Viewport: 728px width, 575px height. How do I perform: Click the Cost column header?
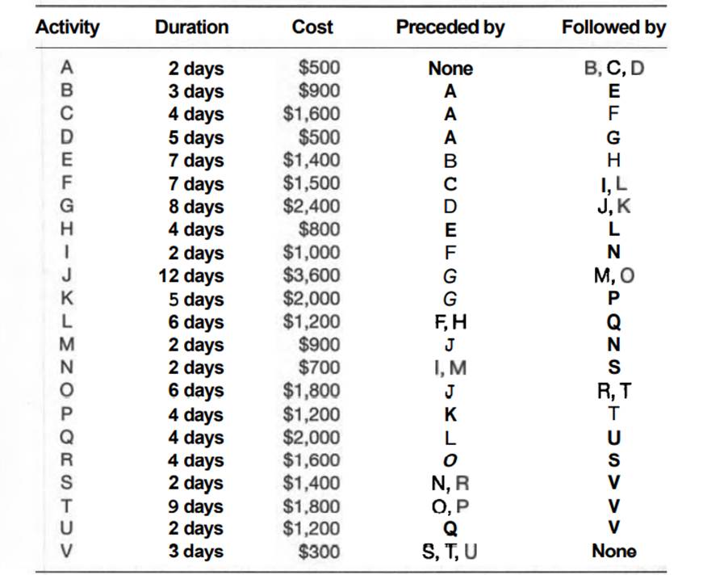click(312, 27)
